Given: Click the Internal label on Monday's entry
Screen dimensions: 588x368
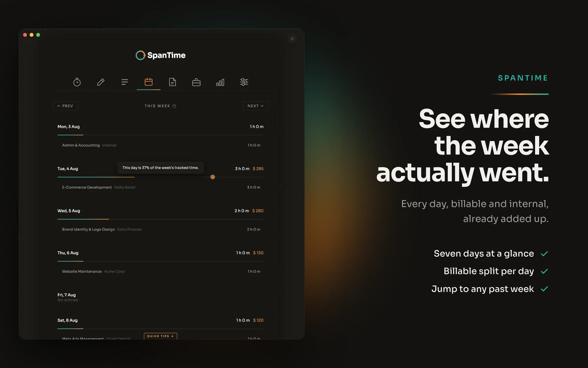Looking at the screenshot, I should (109, 145).
